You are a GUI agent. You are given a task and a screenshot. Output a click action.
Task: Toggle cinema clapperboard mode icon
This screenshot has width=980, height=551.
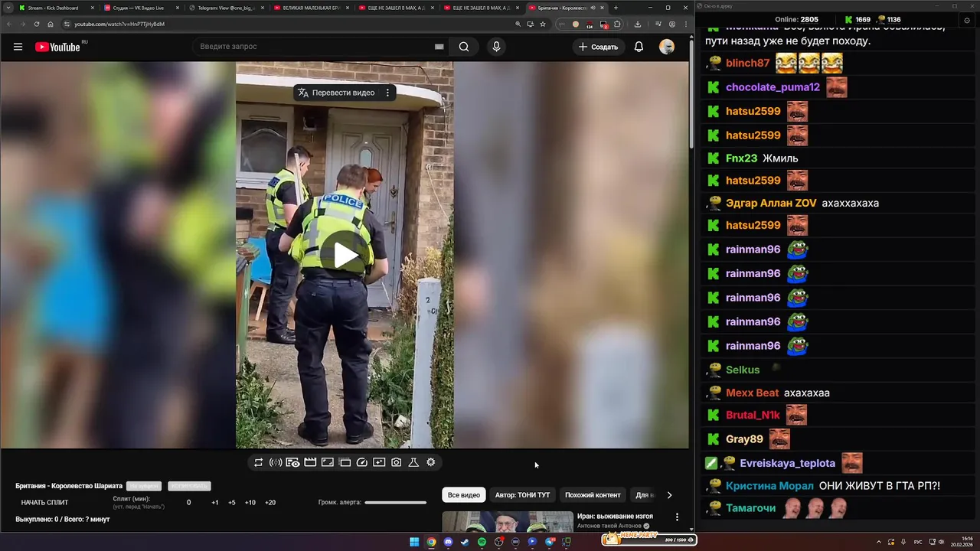pos(310,462)
